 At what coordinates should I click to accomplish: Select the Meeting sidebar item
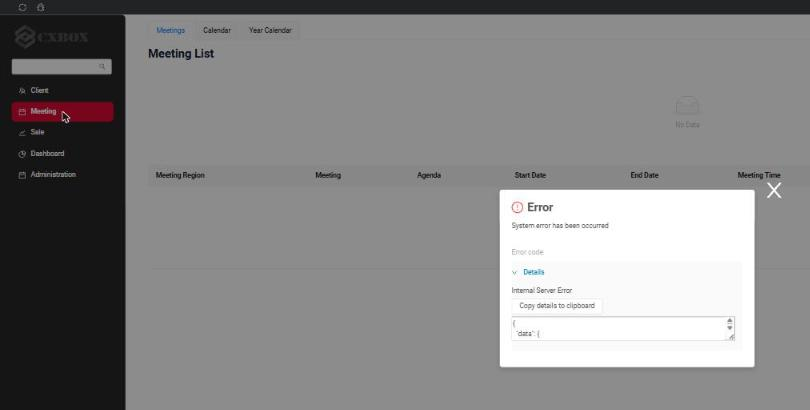63,112
